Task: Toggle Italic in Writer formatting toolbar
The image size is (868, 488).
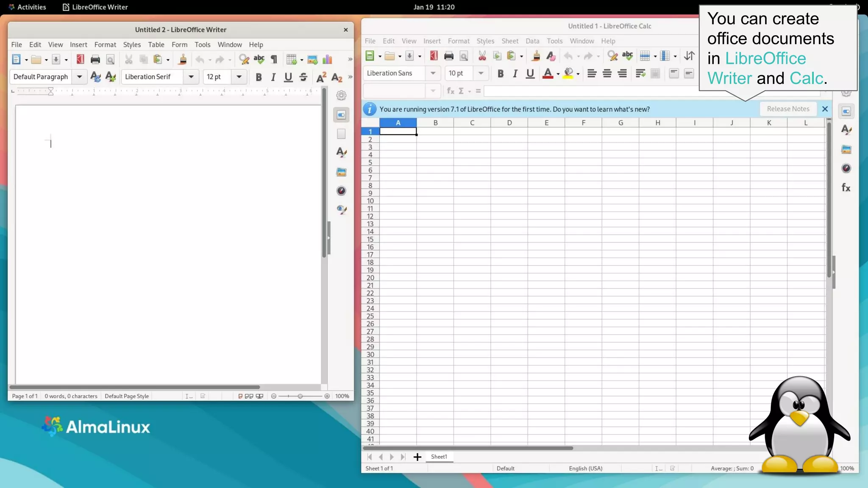Action: [x=273, y=77]
